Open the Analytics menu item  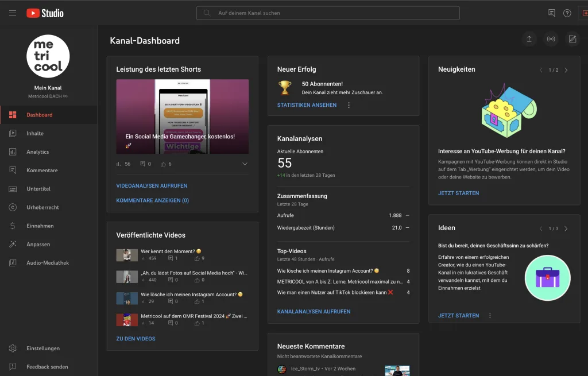[x=49, y=152]
